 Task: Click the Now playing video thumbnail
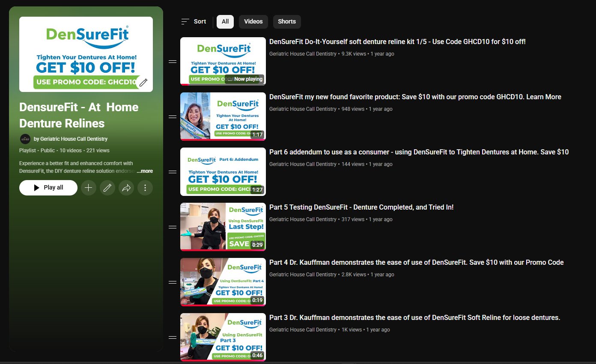click(223, 61)
